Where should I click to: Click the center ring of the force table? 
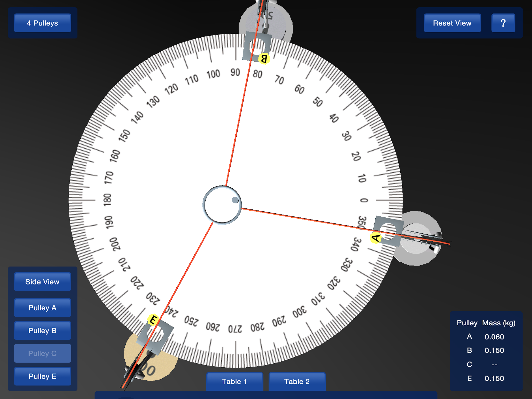[x=222, y=205]
